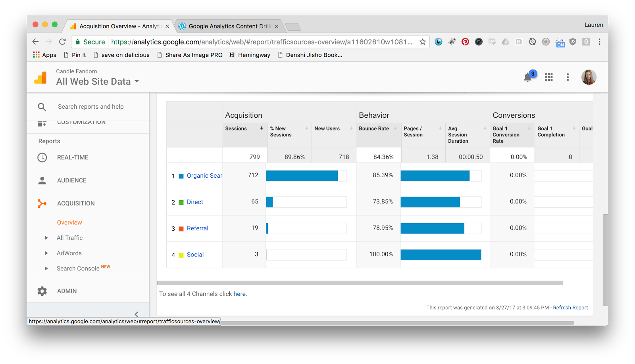Bookmark page with the star icon
635x364 pixels.
click(423, 42)
